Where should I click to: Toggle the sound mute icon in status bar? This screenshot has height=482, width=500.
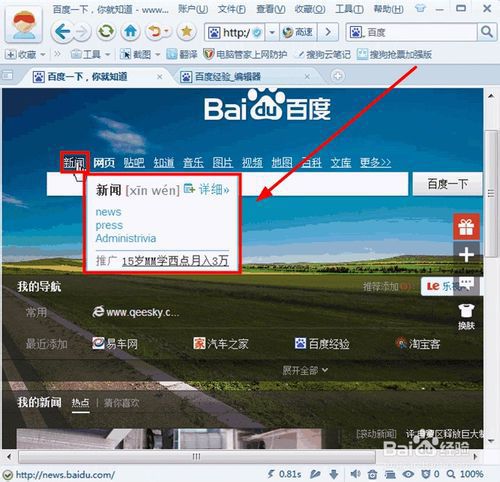pyautogui.click(x=355, y=474)
